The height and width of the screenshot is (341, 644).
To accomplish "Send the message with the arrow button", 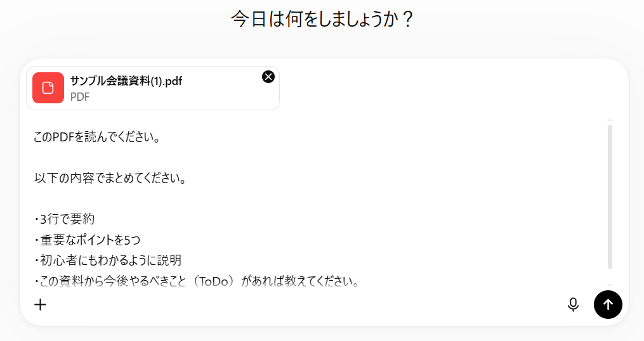I will point(608,304).
